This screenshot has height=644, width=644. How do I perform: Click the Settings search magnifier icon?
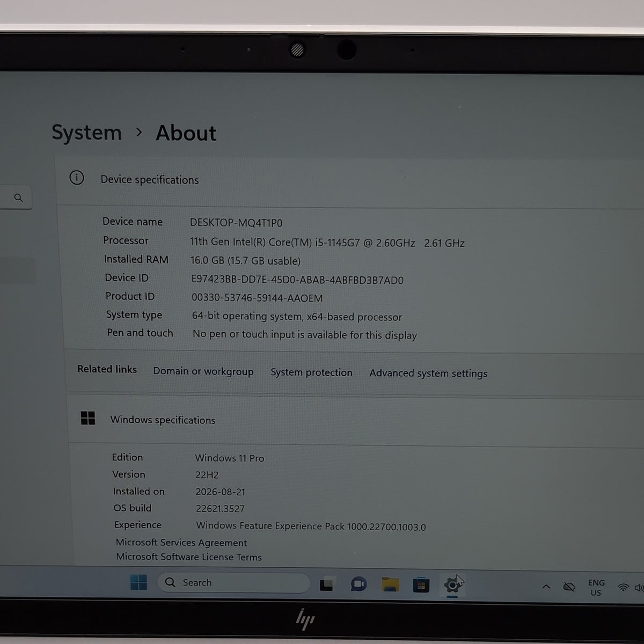(18, 197)
